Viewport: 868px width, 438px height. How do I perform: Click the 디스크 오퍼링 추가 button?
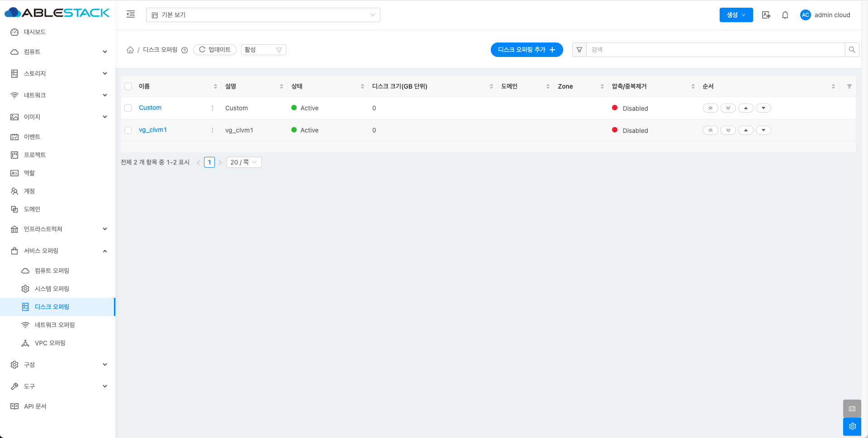(x=526, y=50)
